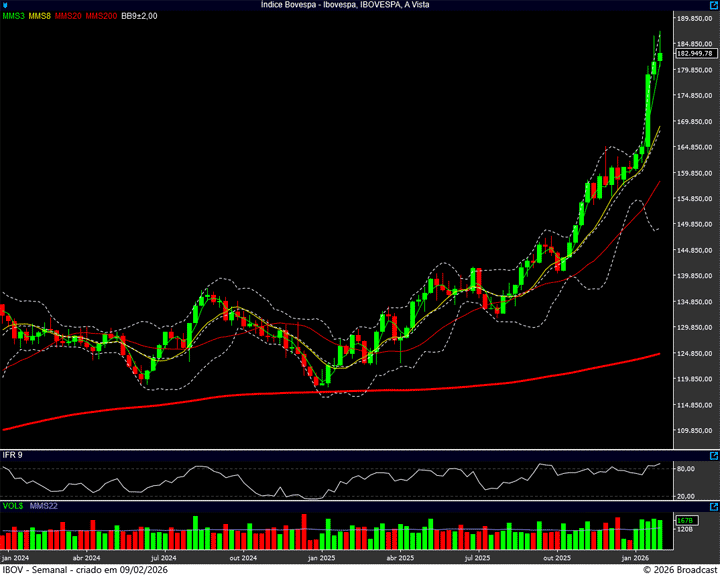Click the MMS22 volume average label
Screen dimensions: 720x575
[x=44, y=508]
